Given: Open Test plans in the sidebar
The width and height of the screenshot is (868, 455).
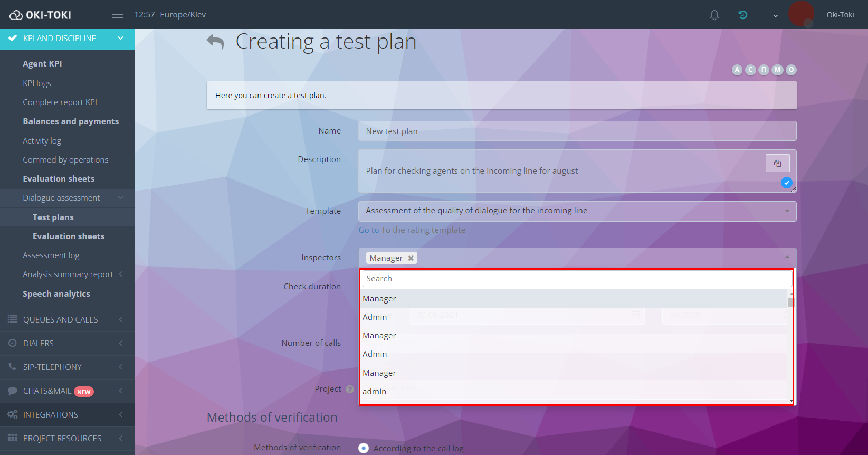Looking at the screenshot, I should (53, 217).
